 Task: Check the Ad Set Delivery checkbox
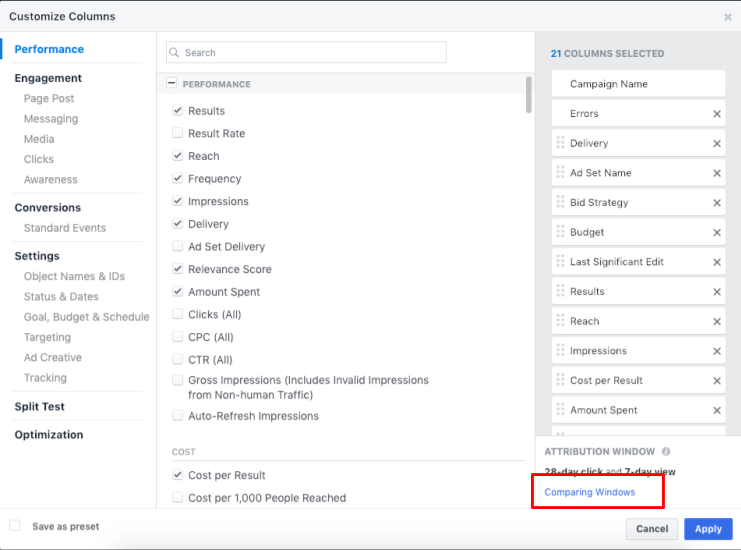click(x=178, y=246)
